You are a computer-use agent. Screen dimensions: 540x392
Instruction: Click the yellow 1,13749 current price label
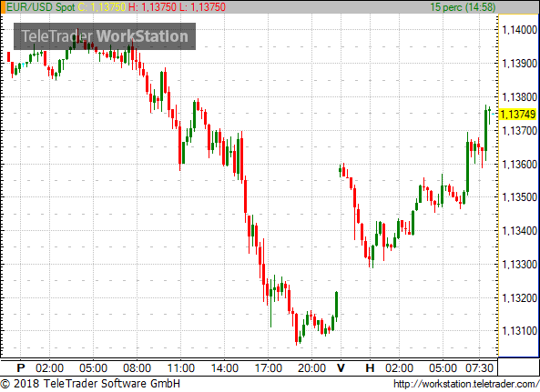point(517,114)
